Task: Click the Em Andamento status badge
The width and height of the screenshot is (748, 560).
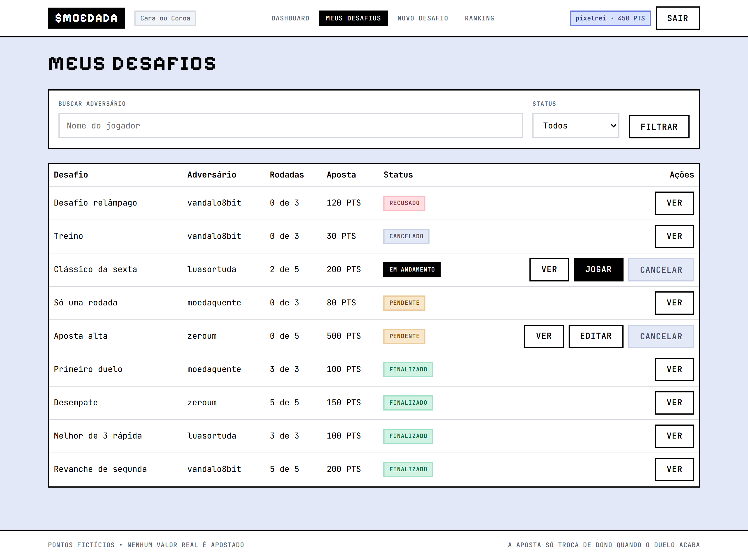Action: 412,270
